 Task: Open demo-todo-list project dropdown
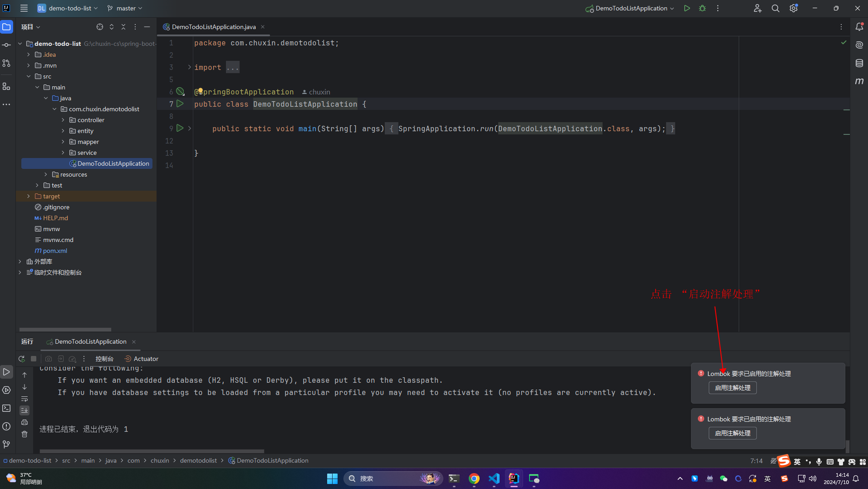point(67,8)
